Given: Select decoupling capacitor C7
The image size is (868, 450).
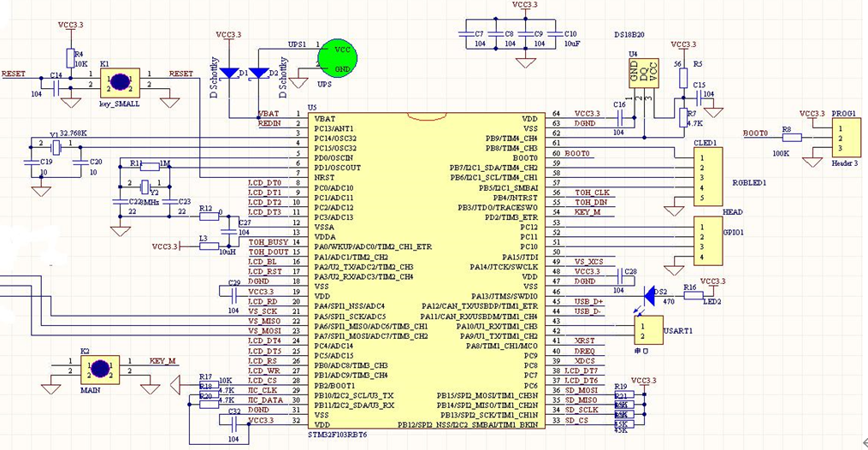Looking at the screenshot, I should point(465,33).
